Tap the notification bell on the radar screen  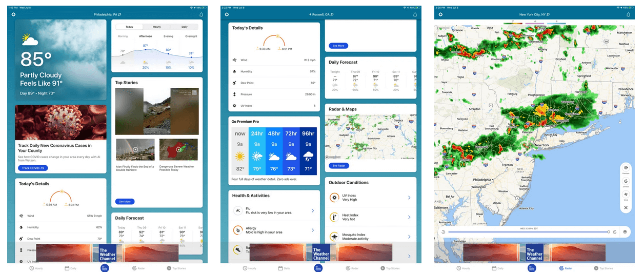628,14
